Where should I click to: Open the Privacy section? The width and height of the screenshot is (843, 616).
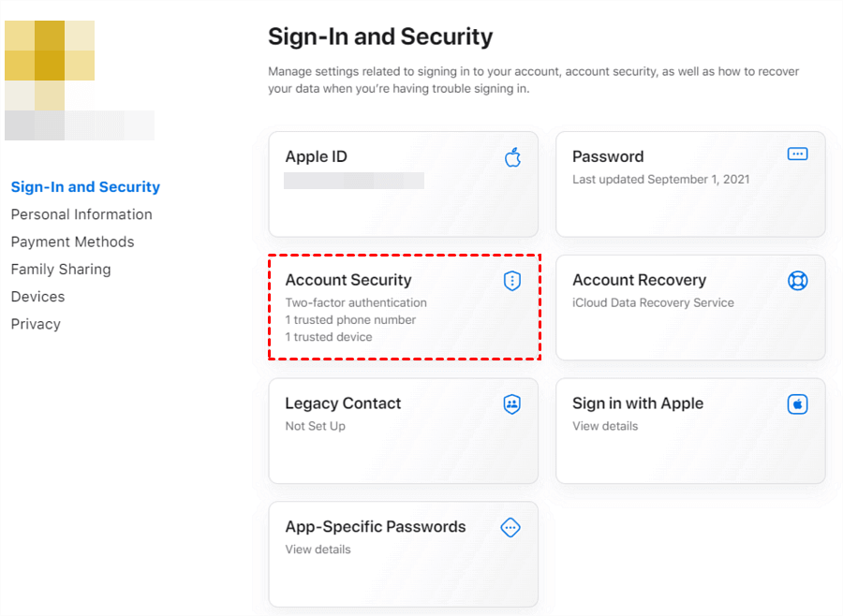pyautogui.click(x=36, y=324)
